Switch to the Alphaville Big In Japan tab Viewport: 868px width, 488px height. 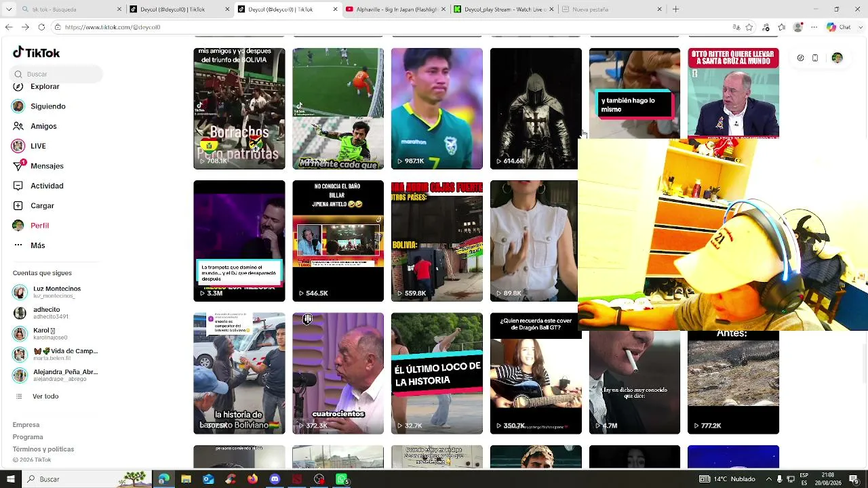[396, 9]
